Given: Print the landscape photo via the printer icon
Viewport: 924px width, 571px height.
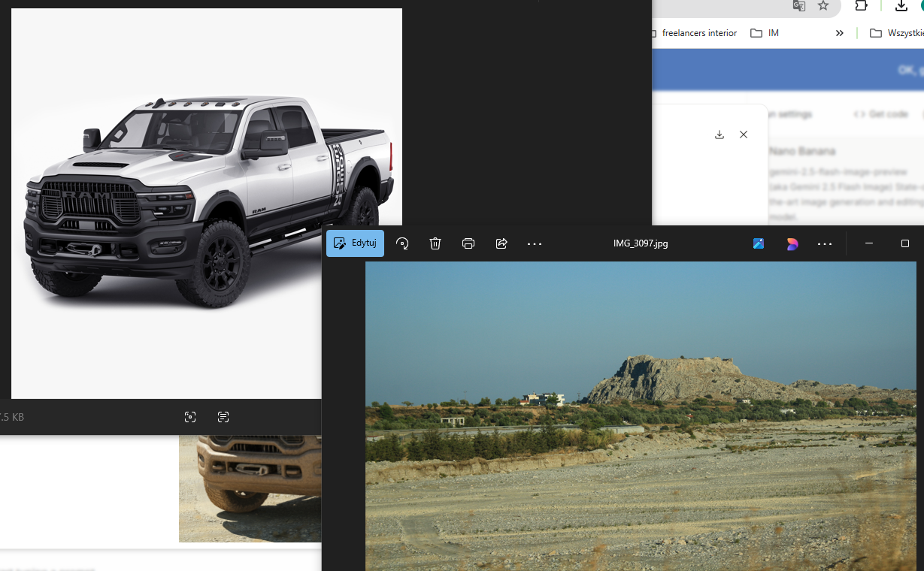Looking at the screenshot, I should coord(468,243).
